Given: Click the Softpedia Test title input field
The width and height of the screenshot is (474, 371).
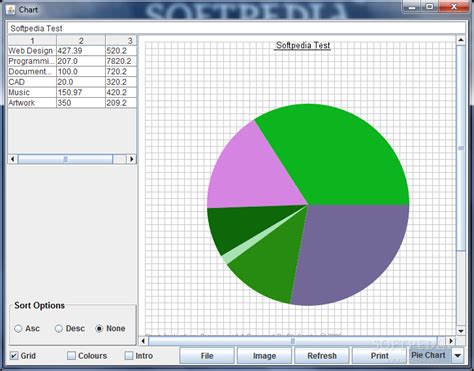Looking at the screenshot, I should pos(237,28).
